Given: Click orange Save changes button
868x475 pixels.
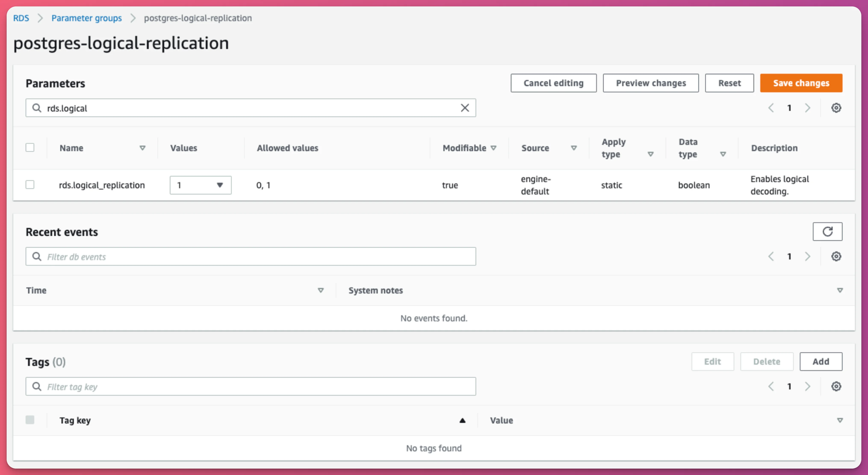Looking at the screenshot, I should [801, 83].
